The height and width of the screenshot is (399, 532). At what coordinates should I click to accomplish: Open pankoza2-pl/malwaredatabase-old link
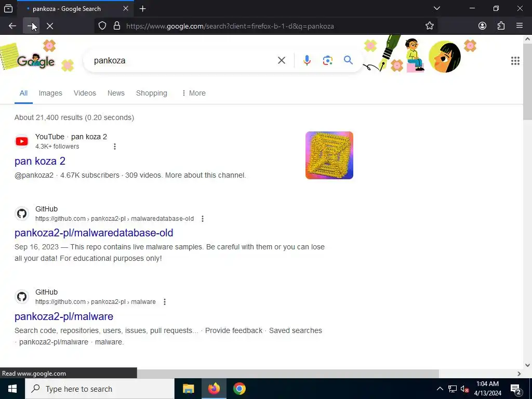pyautogui.click(x=94, y=233)
